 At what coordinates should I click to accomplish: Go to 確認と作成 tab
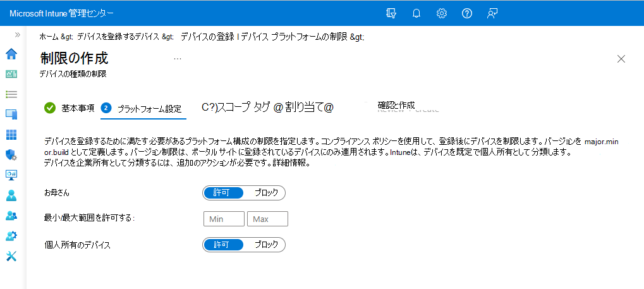pyautogui.click(x=396, y=105)
